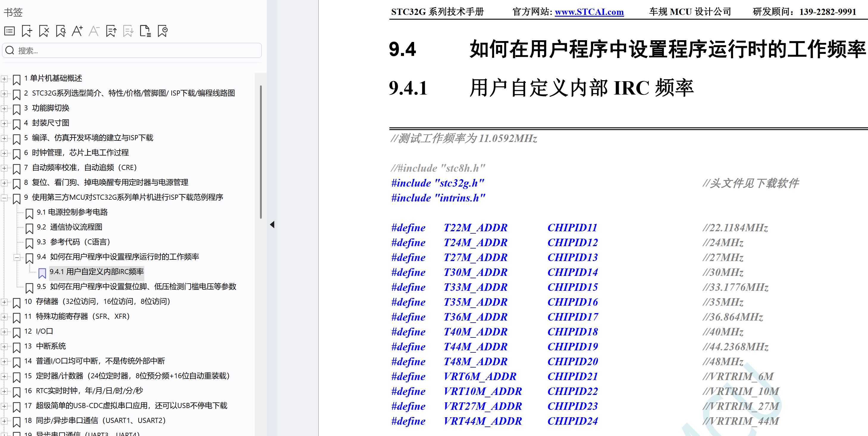Click the page-with-lines bookmark toolbar icon

145,31
